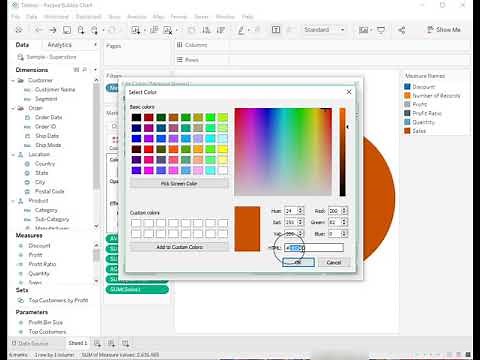
Task: Click the Show Mark Labels icon
Action: click(x=276, y=30)
